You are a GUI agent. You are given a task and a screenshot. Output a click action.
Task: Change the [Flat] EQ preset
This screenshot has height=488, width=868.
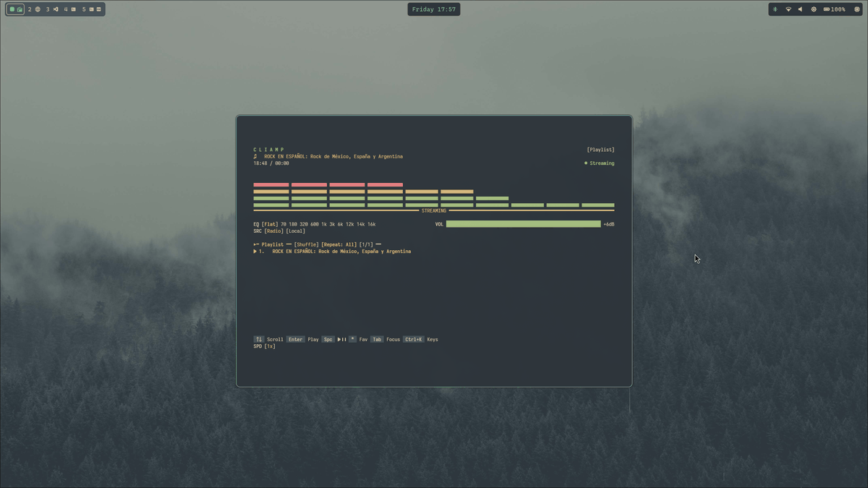coord(270,224)
